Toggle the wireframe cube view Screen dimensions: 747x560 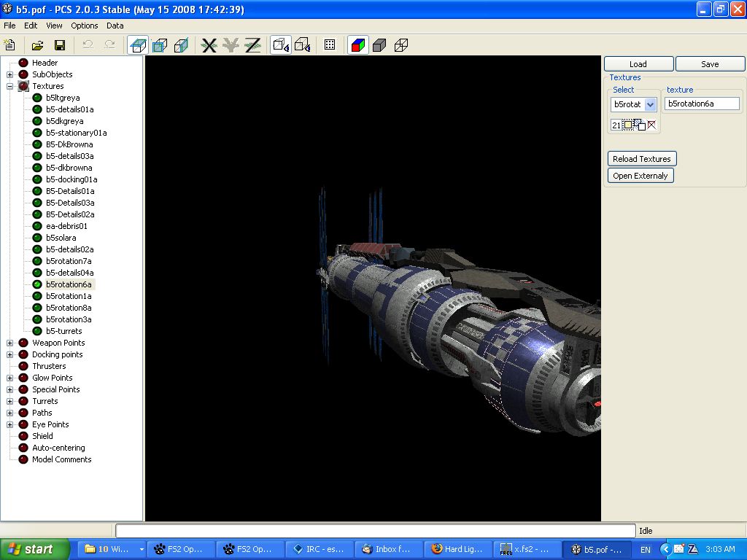coord(400,45)
